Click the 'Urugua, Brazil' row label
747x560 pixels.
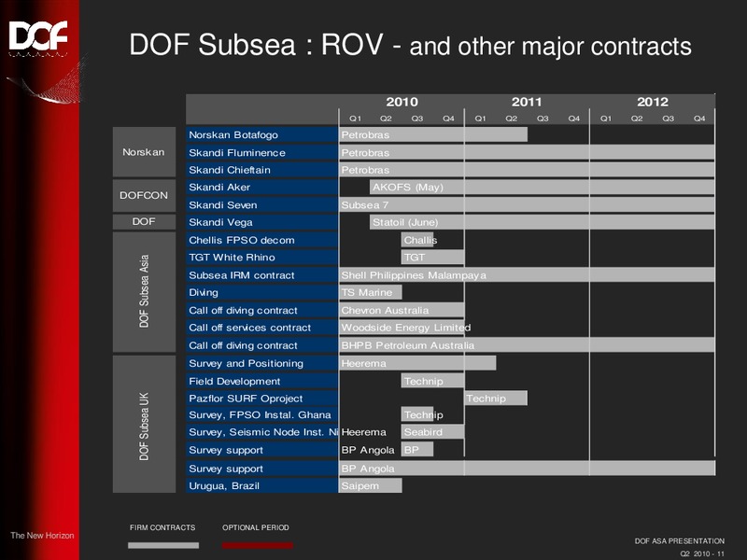[261, 485]
